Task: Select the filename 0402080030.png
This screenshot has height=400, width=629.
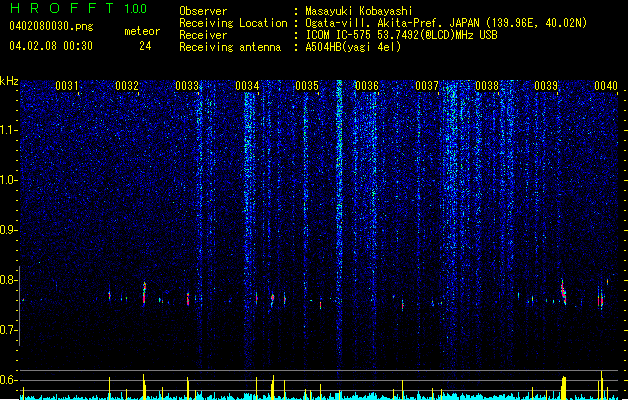Action: click(x=51, y=26)
